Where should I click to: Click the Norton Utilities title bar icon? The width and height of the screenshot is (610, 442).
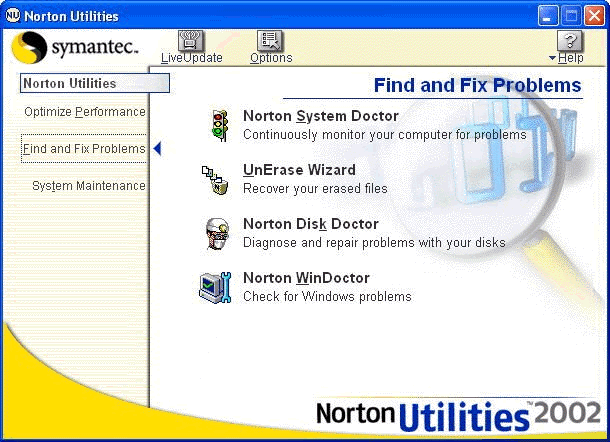[12, 16]
